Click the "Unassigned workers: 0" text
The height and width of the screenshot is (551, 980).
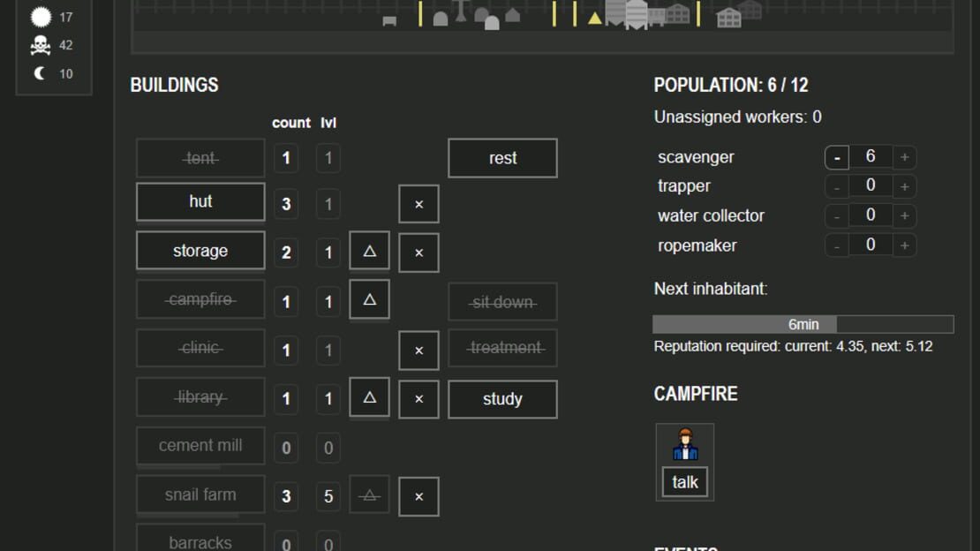click(737, 117)
